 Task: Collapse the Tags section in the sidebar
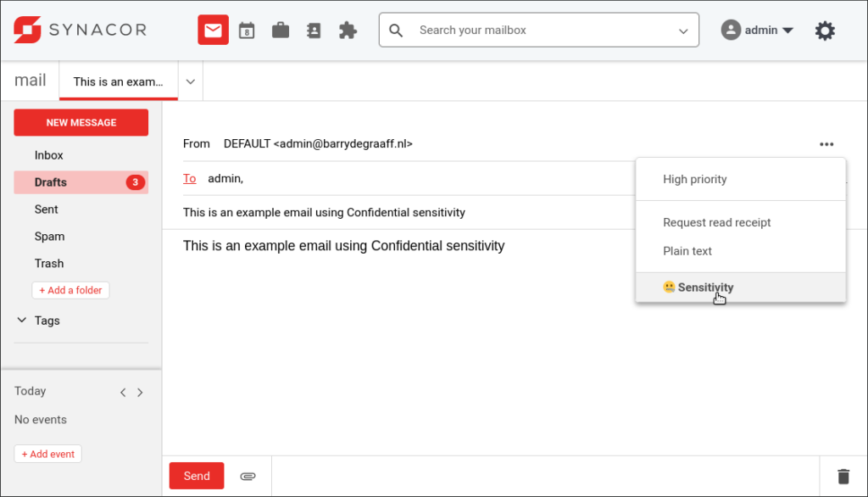coord(21,320)
